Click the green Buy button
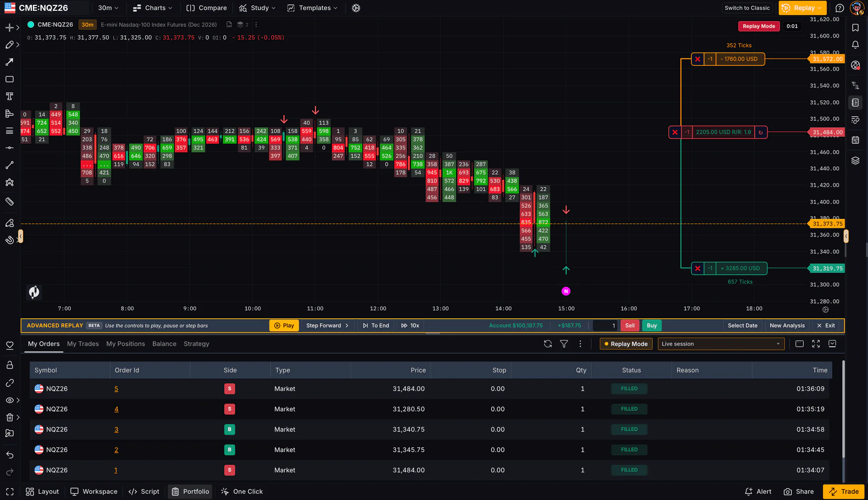The image size is (868, 500). coord(652,325)
